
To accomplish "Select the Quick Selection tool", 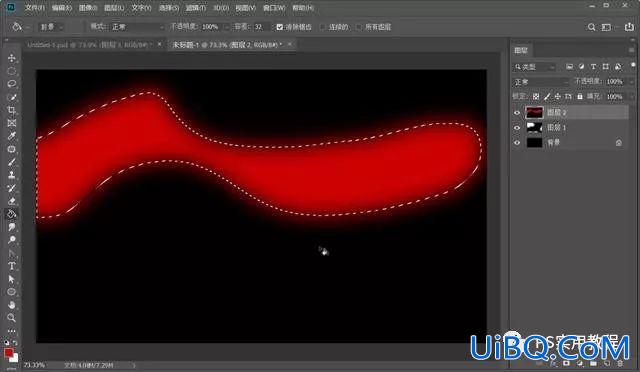I will tap(11, 97).
